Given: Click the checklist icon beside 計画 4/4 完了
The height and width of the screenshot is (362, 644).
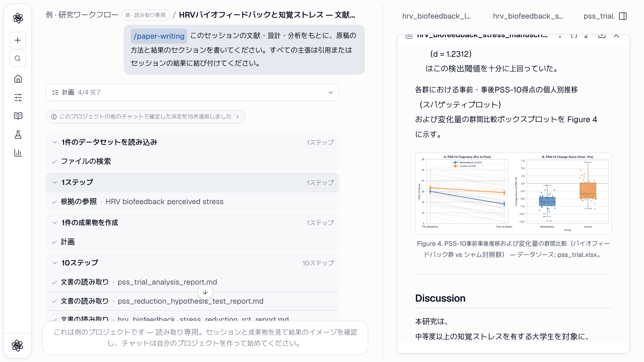Looking at the screenshot, I should click(55, 92).
